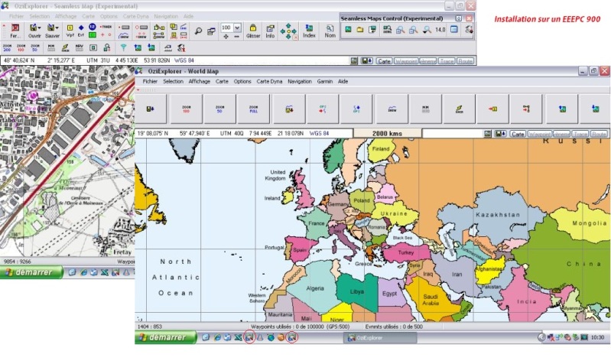Click Carte button in World Map coordinate bar
Image resolution: width=611 pixels, height=364 pixels.
(x=518, y=134)
